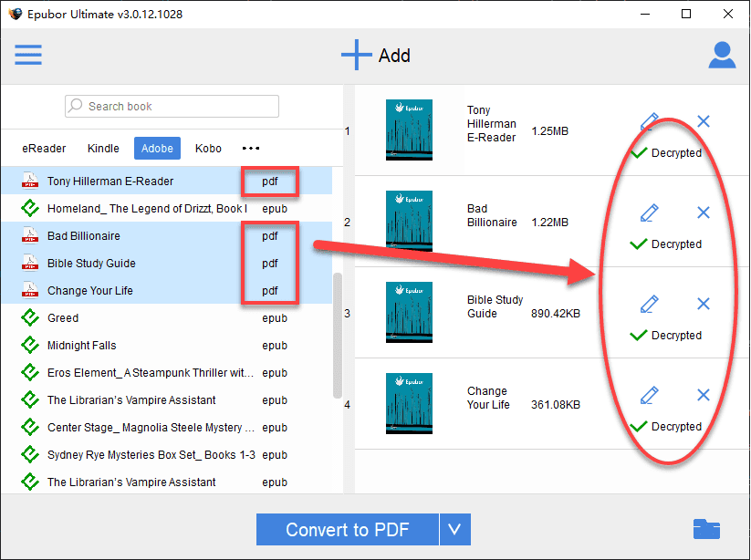Click PDF icon beside Bible Study Guide

point(30,263)
